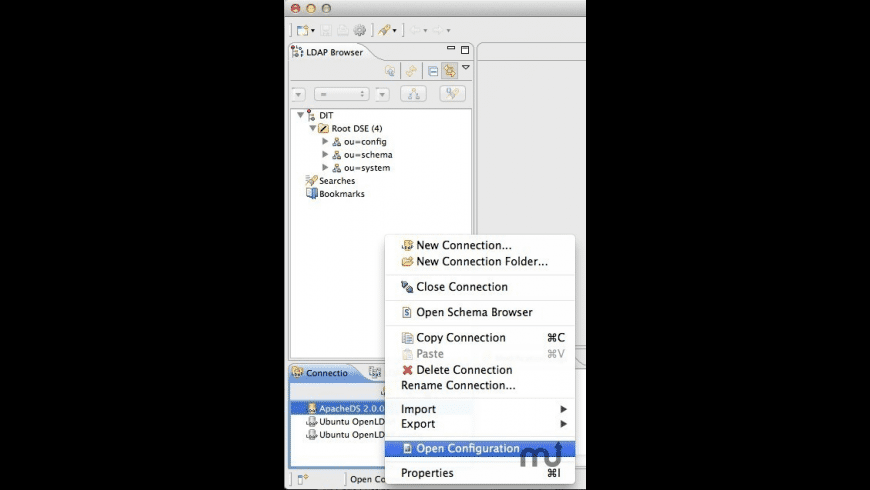Switch to LDAP Servers tab icon beside Connections

376,372
